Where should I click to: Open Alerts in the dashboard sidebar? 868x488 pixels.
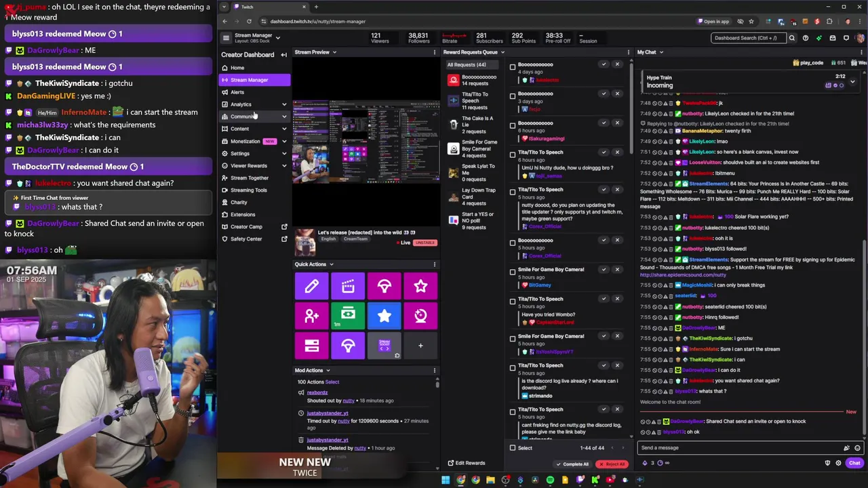pos(256,92)
